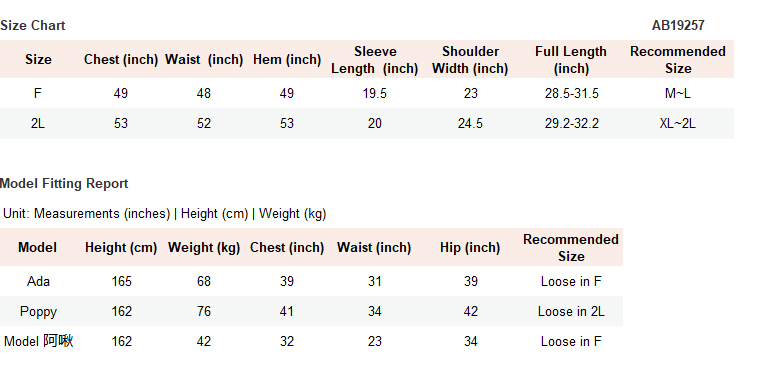The image size is (762, 392).
Task: Click the XL~2L recommended size cell
Action: (678, 123)
